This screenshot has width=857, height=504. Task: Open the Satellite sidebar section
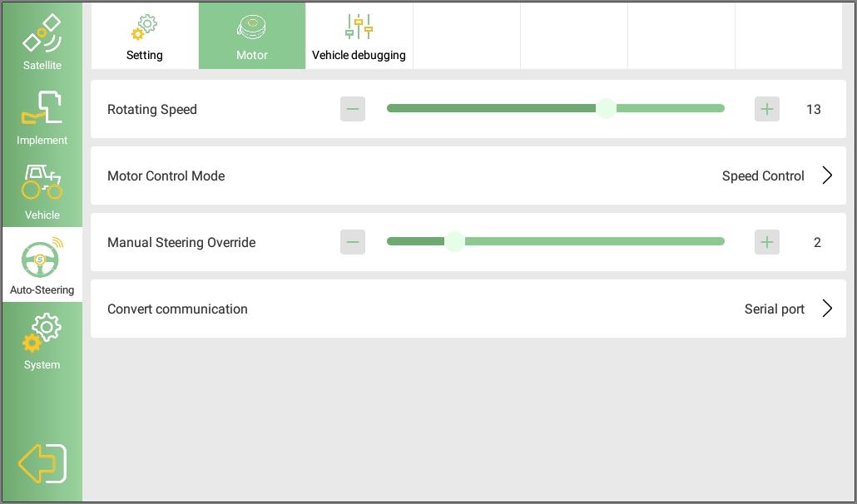point(42,40)
